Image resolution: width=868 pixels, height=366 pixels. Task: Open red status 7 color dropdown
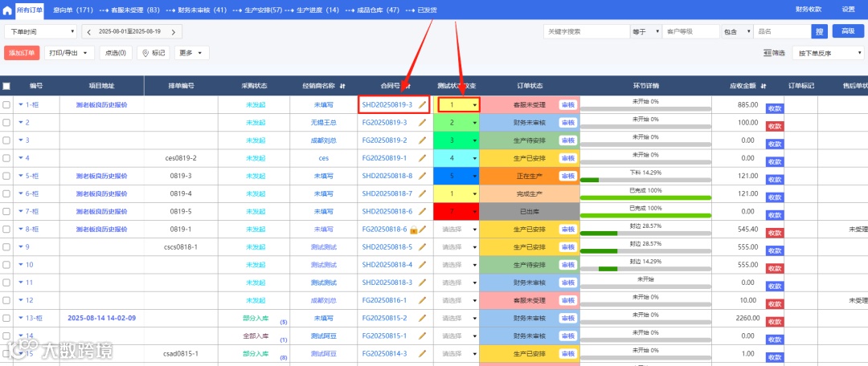coord(458,211)
